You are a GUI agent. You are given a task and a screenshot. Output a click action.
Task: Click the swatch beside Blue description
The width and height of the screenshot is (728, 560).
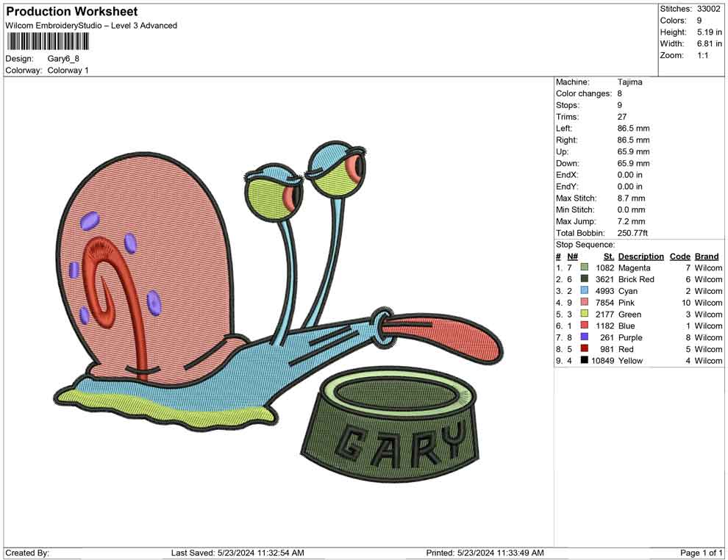[585, 326]
